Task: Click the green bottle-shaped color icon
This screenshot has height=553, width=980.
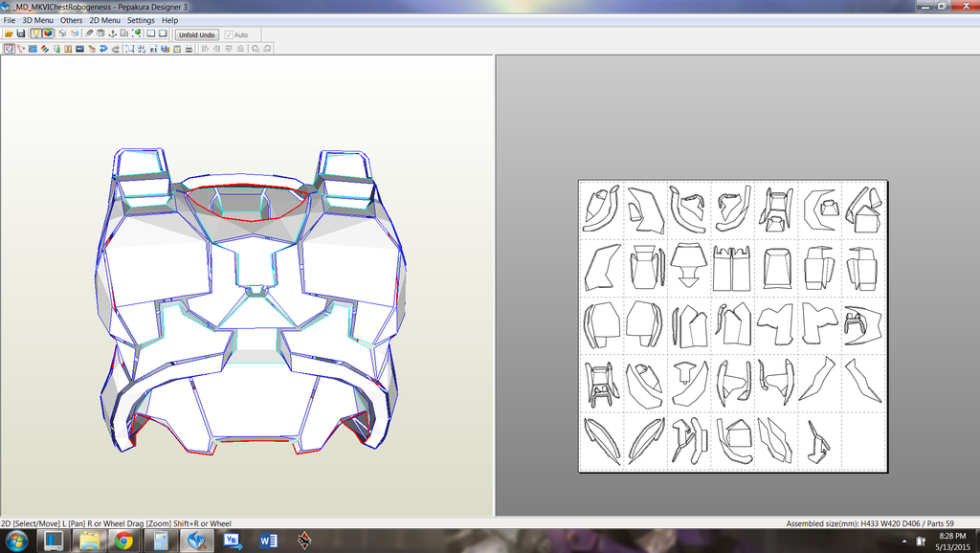Action: tap(56, 49)
